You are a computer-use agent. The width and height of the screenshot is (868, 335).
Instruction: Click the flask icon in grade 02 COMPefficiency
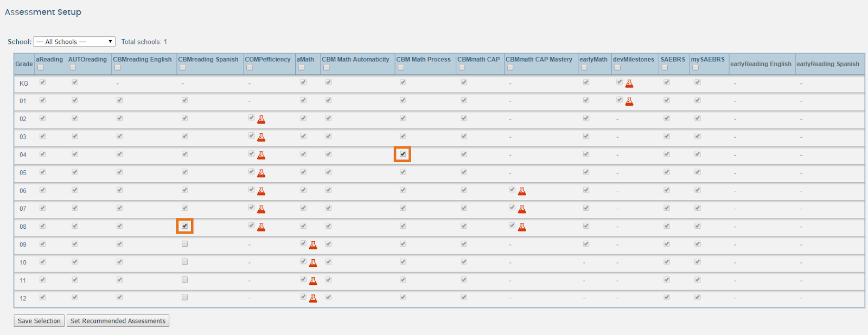(261, 119)
